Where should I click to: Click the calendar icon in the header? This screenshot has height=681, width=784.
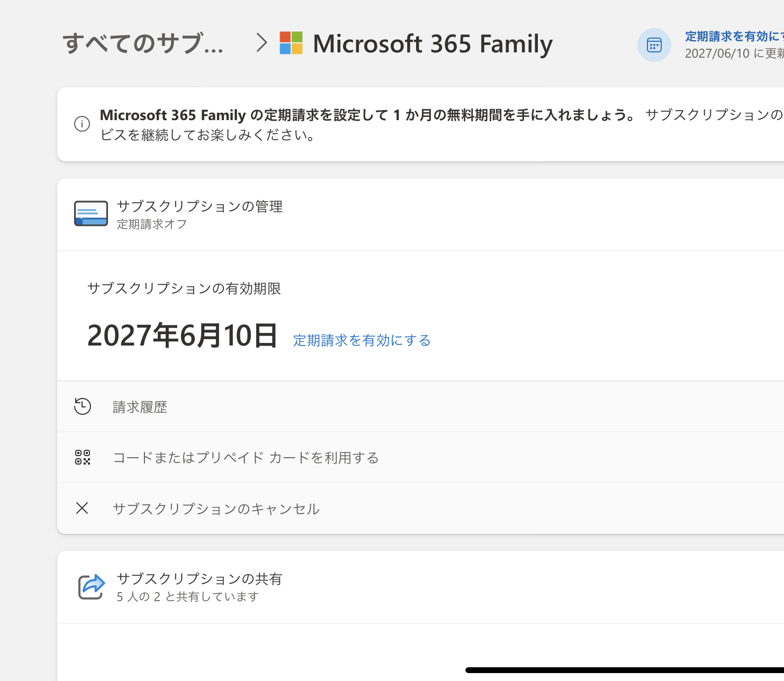[x=654, y=45]
